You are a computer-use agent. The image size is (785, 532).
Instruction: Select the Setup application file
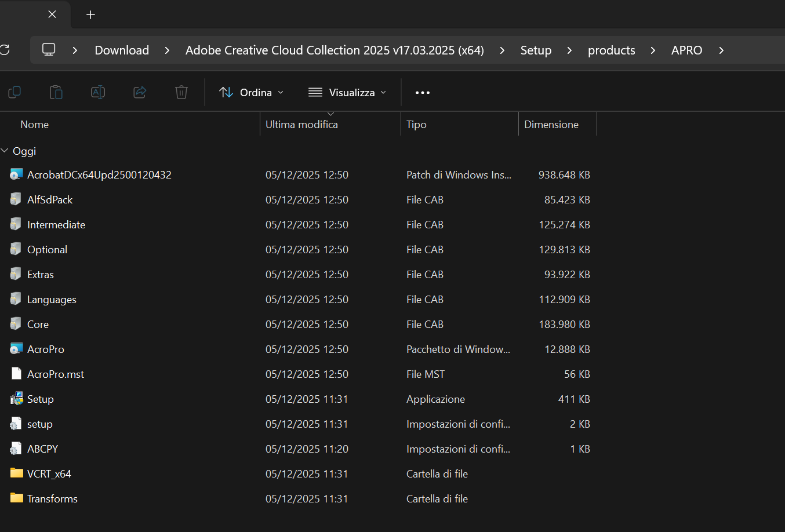tap(41, 399)
